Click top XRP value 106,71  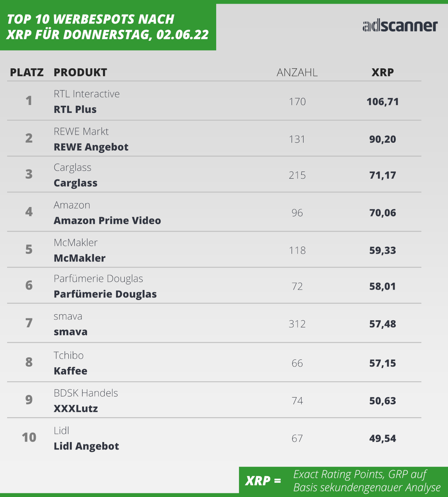383,102
